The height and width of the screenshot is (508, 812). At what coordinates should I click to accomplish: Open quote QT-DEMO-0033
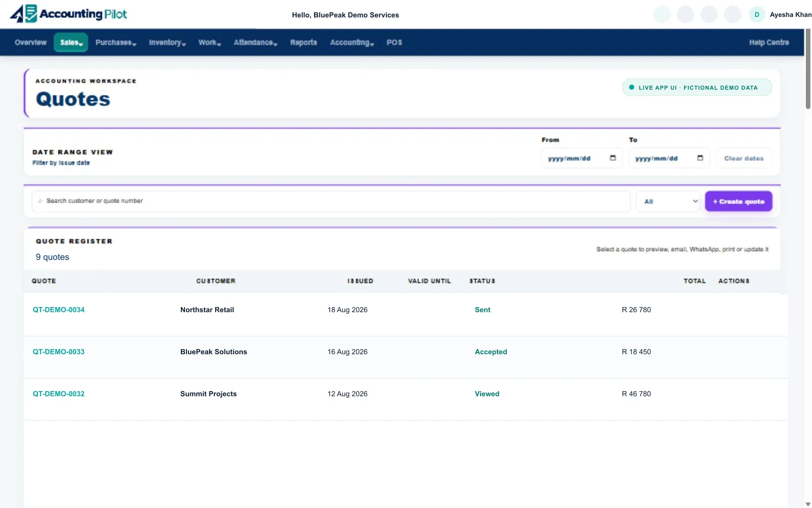coord(58,352)
